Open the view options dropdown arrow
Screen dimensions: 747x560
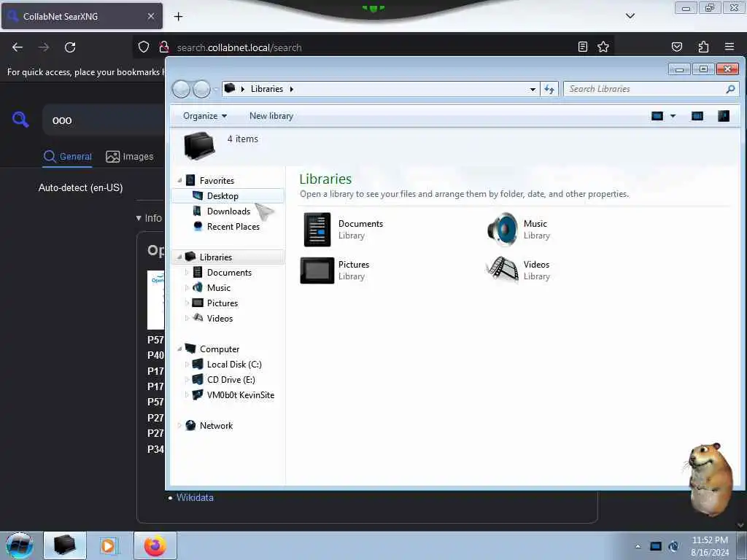click(673, 116)
